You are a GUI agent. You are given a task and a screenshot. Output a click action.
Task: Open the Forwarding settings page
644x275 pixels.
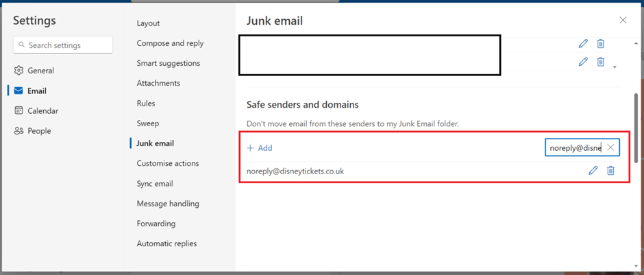pos(156,224)
